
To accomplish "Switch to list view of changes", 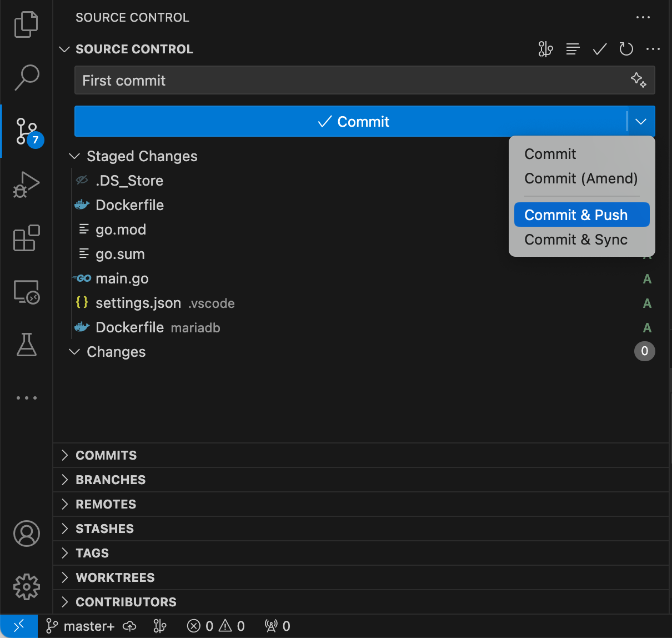I will click(573, 49).
